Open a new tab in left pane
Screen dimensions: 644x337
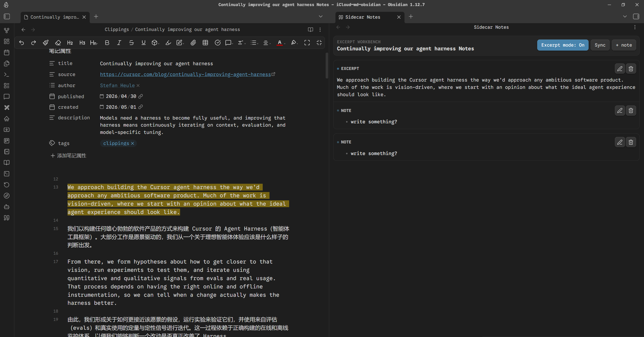[96, 17]
